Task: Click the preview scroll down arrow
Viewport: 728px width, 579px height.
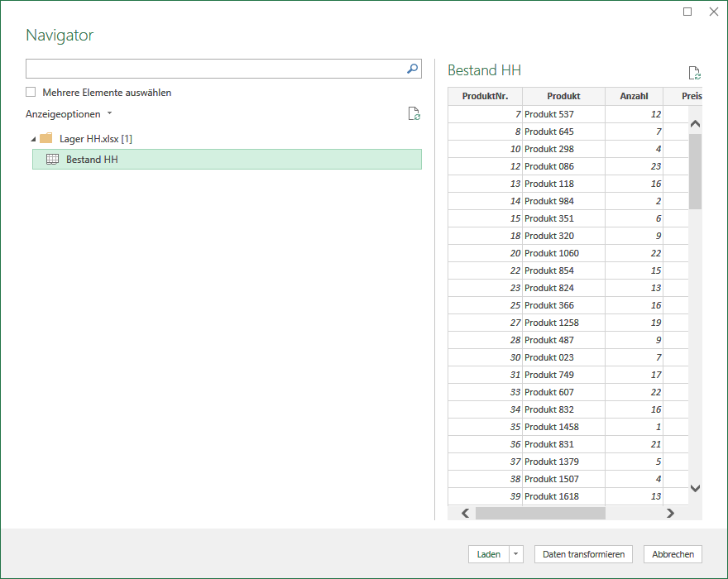Action: click(695, 488)
